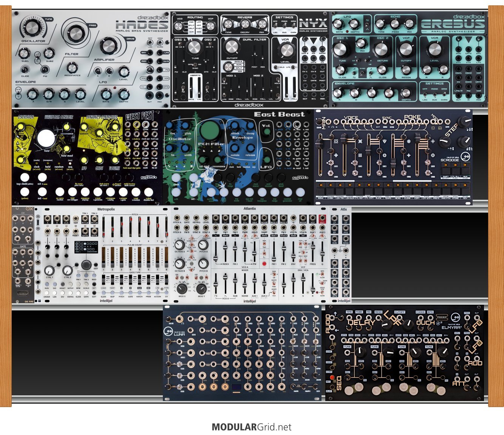
Task: Click the Erebus RESON knob
Action: (406, 69)
